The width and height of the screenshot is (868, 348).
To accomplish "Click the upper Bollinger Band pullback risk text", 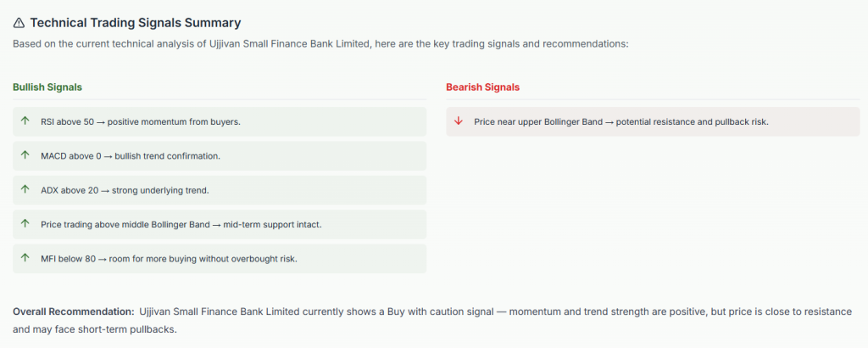I will (621, 122).
